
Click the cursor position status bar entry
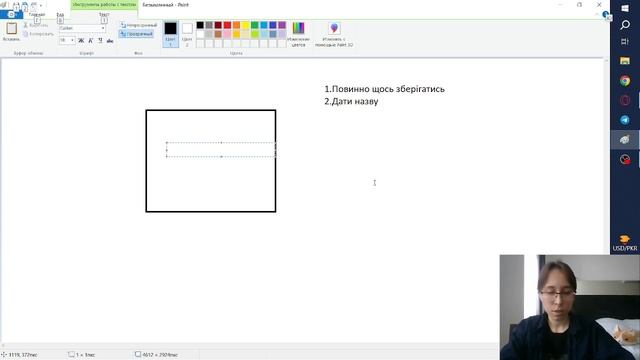20,355
